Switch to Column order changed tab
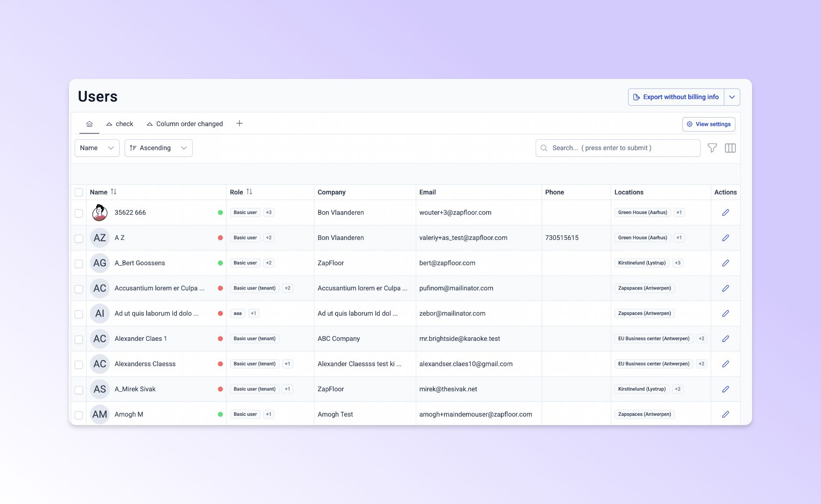 click(185, 124)
